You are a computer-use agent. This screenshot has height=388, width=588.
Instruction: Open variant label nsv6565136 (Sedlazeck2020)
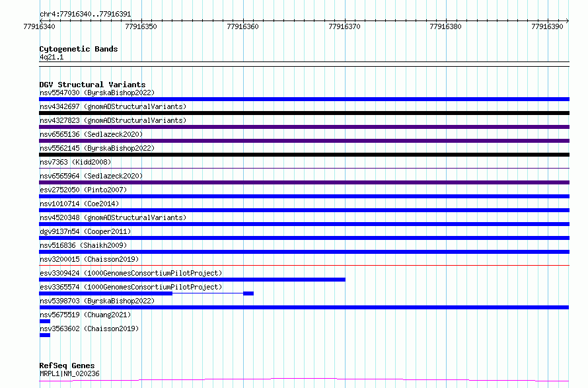[91, 134]
